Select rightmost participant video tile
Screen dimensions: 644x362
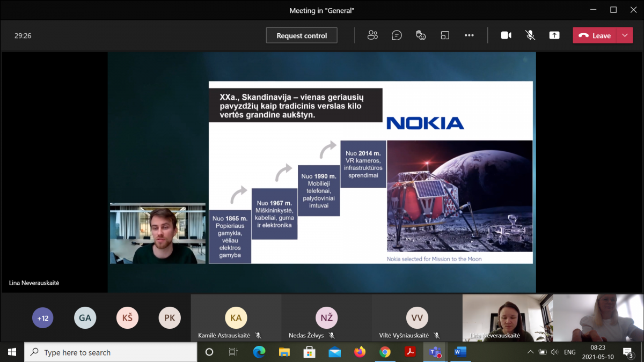(x=598, y=318)
